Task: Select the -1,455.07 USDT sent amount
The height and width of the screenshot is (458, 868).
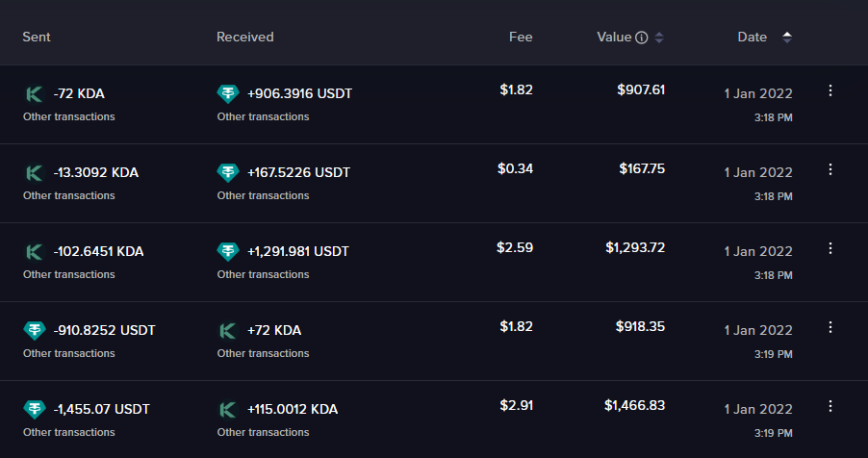Action: coord(102,410)
